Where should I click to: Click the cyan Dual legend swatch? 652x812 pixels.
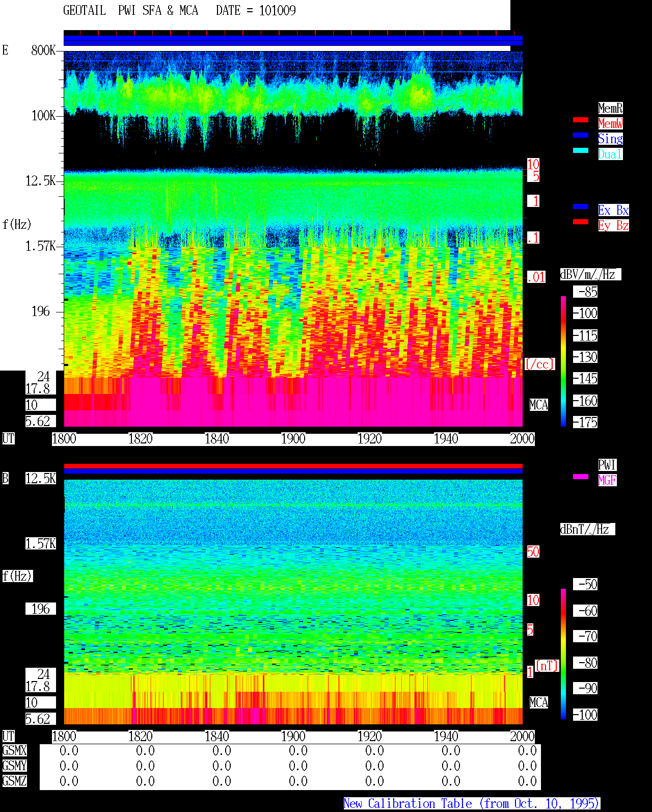581,150
